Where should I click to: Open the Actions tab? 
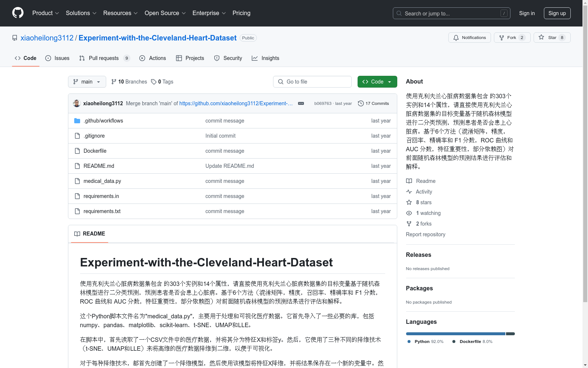tap(153, 58)
